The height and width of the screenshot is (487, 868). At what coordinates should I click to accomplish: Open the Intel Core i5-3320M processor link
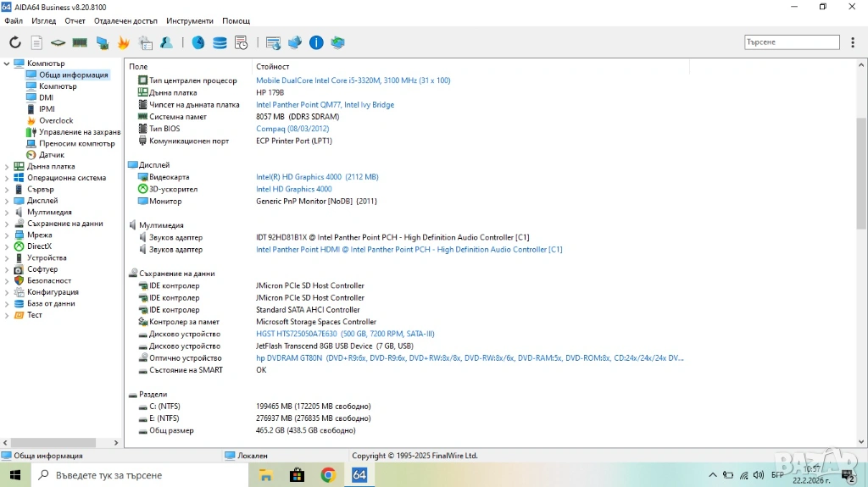coord(353,80)
